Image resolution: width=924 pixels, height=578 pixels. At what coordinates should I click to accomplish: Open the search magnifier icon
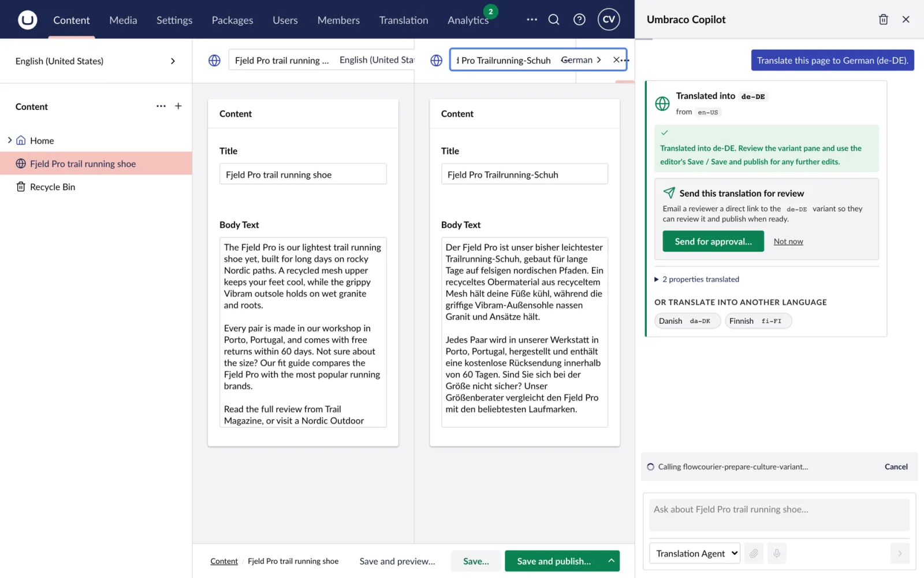tap(554, 20)
